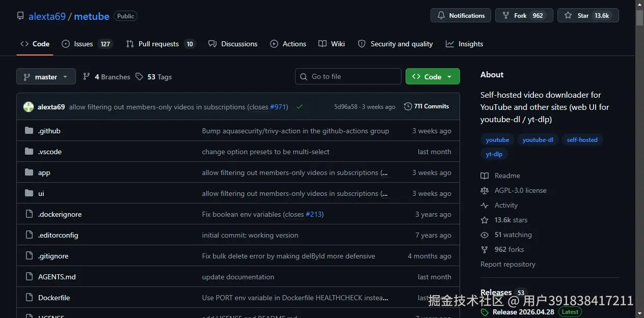Open the Wiki tab
The height and width of the screenshot is (318, 644).
point(332,44)
